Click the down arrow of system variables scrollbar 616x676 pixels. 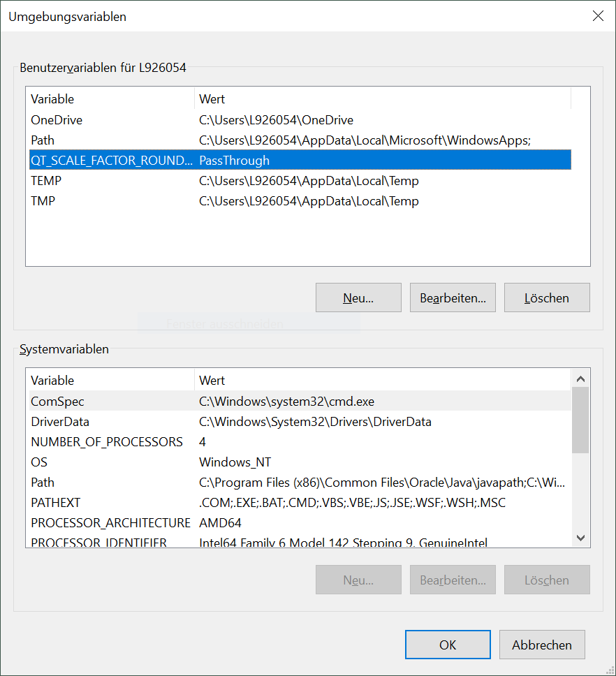click(x=580, y=538)
